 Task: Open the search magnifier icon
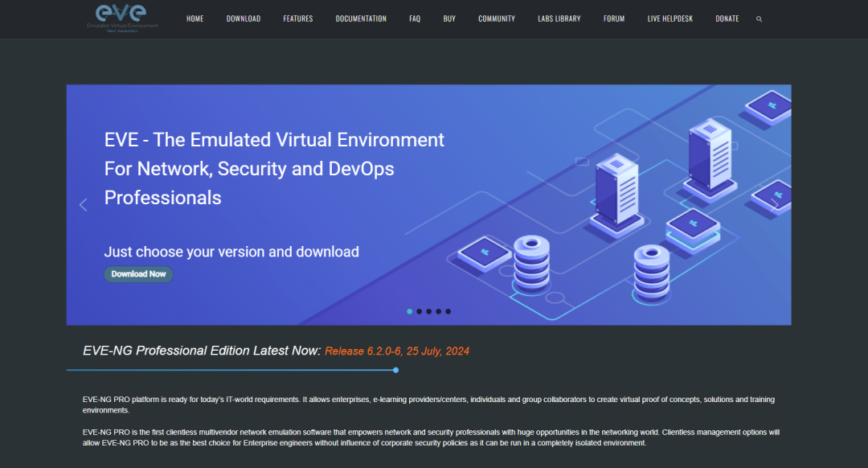[x=759, y=18]
